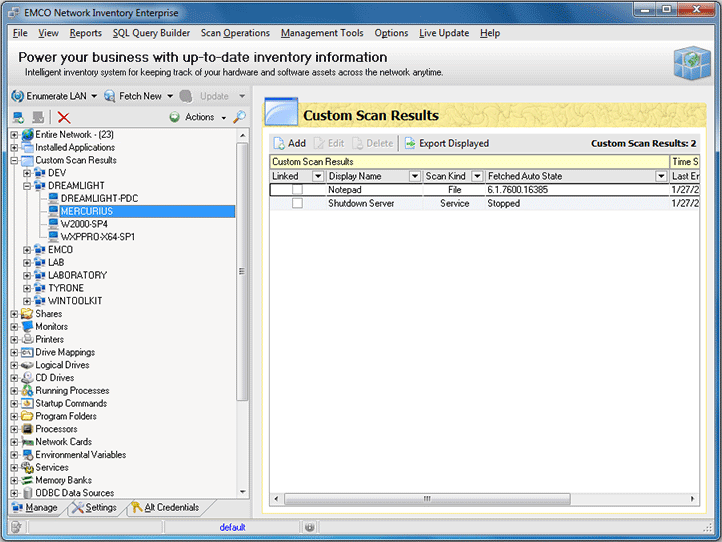
Task: Select the Printers icon in tree
Action: click(27, 340)
